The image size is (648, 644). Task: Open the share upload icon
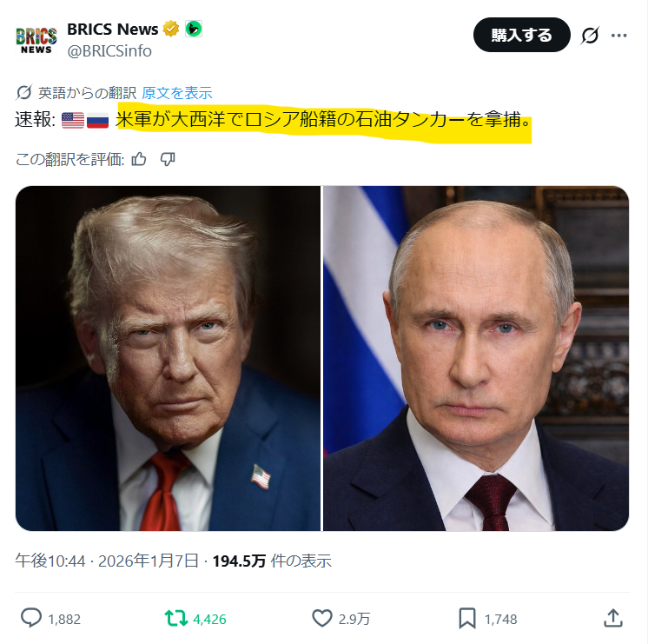pyautogui.click(x=613, y=618)
